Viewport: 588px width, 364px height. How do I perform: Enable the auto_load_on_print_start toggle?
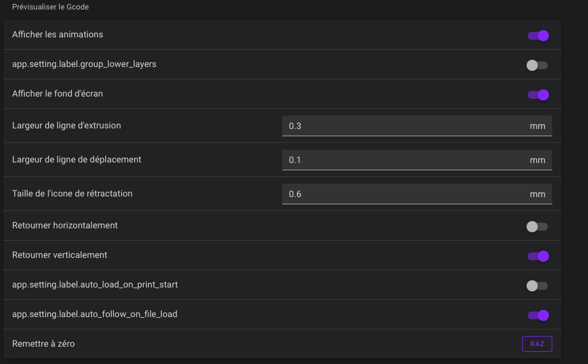[x=536, y=285]
